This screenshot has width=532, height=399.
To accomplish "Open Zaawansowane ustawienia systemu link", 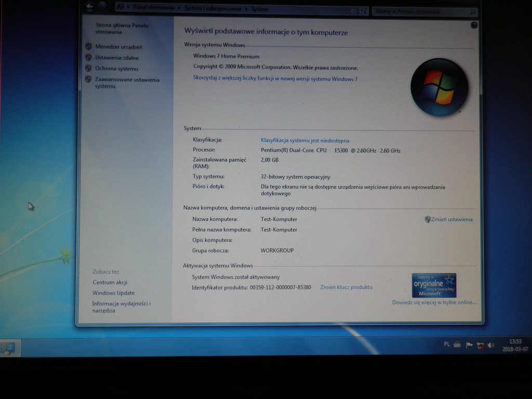I will (x=127, y=83).
